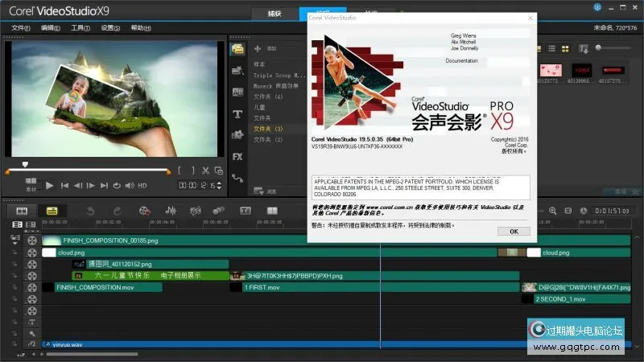Open motion tracking tool
Image resolution: width=644 pixels, height=362 pixels.
coord(218,211)
